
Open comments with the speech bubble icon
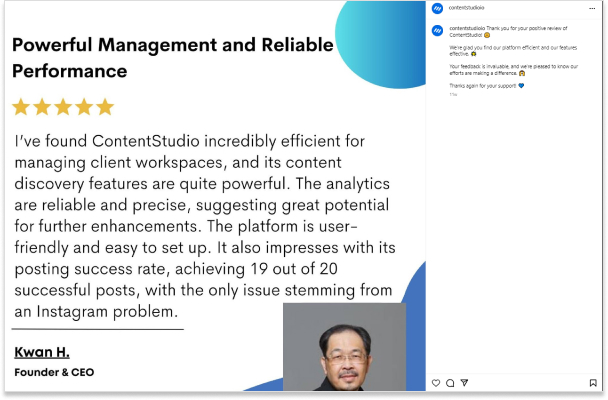pyautogui.click(x=450, y=383)
